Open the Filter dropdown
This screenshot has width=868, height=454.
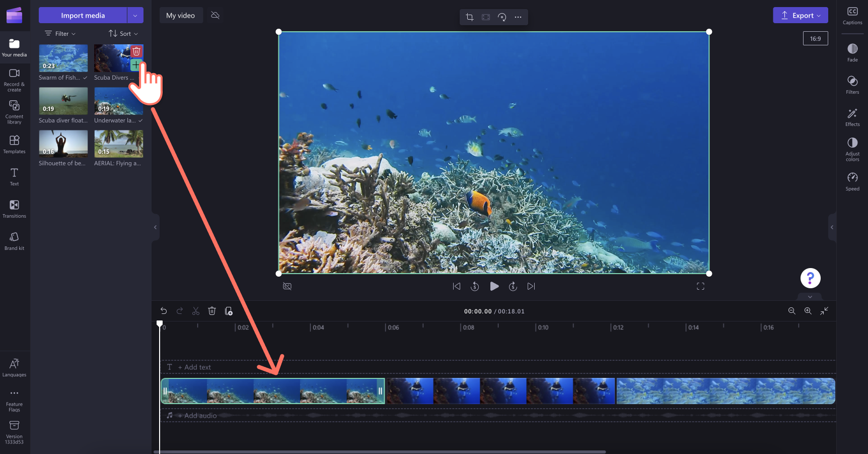(x=60, y=34)
